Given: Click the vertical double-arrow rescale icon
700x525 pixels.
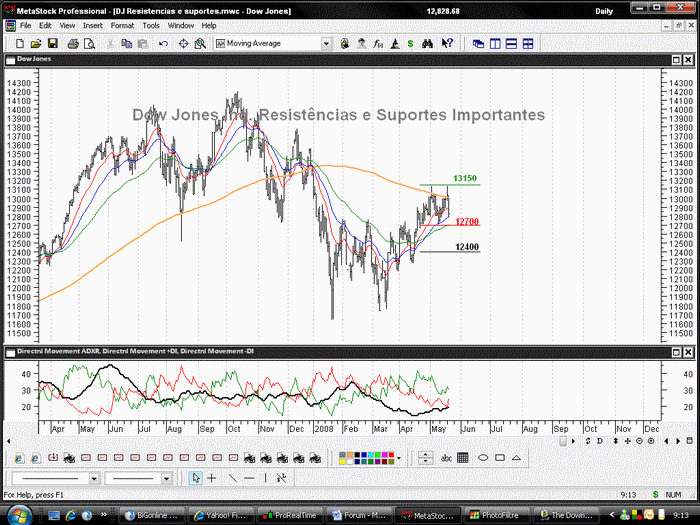Looking at the screenshot, I should pos(616,441).
